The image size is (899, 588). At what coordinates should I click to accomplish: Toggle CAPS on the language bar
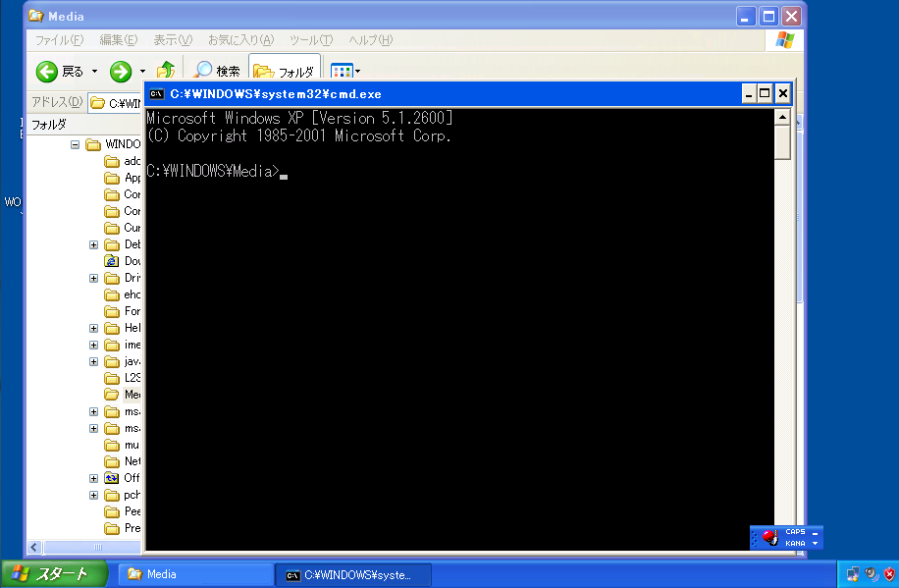point(795,532)
